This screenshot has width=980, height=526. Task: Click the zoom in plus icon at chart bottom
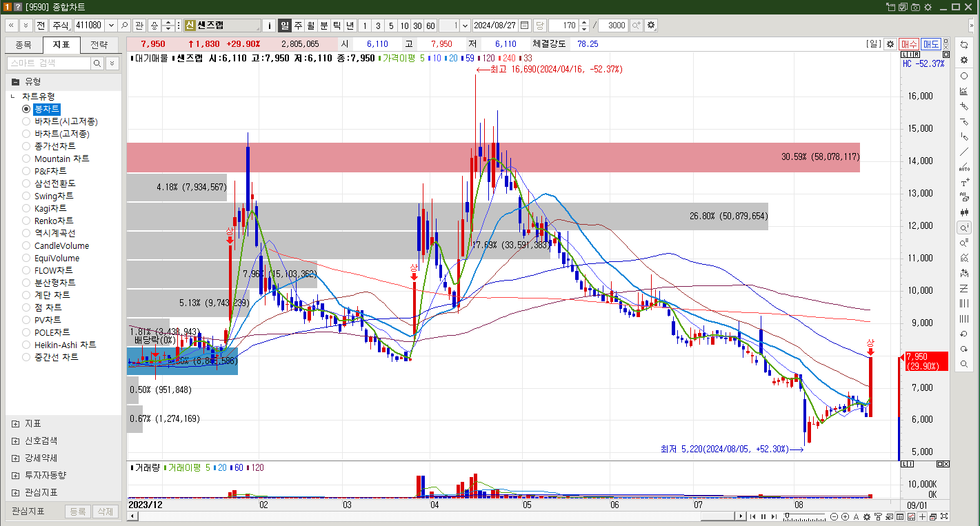tap(845, 516)
